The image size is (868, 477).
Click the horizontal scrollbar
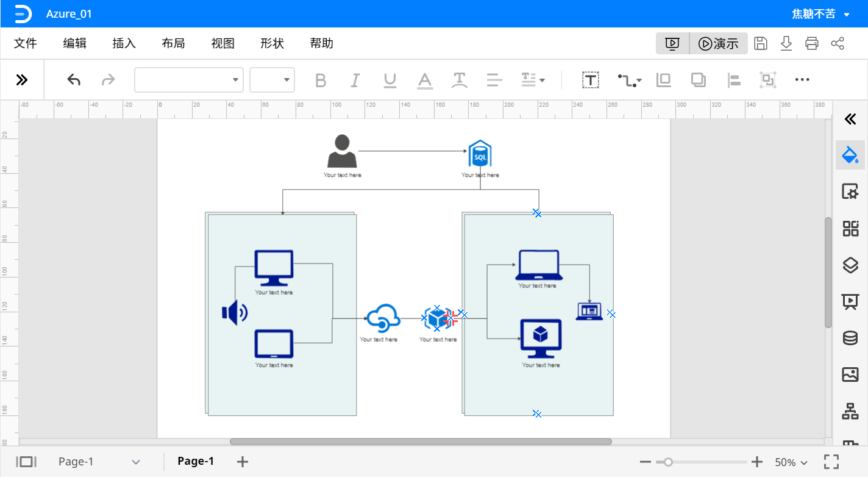click(x=421, y=442)
